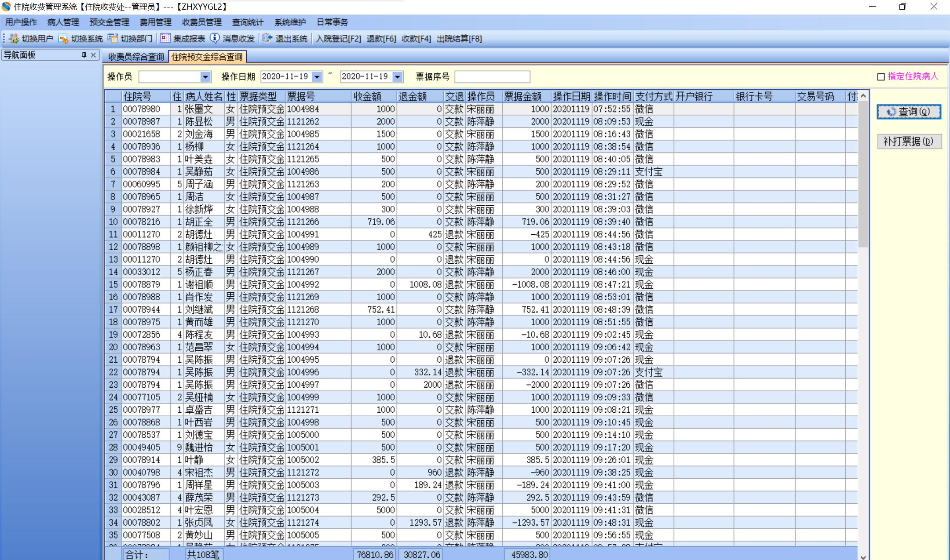This screenshot has height=560, width=950.
Task: Switch to 收费员综合查询 tab
Action: point(135,57)
